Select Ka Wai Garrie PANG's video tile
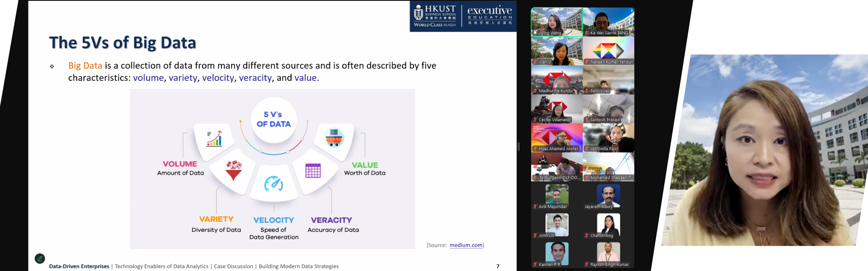The width and height of the screenshot is (868, 271). pyautogui.click(x=608, y=22)
